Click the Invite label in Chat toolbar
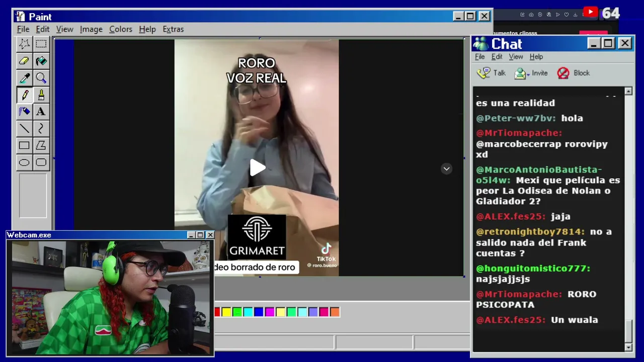This screenshot has height=362, width=644. (540, 73)
